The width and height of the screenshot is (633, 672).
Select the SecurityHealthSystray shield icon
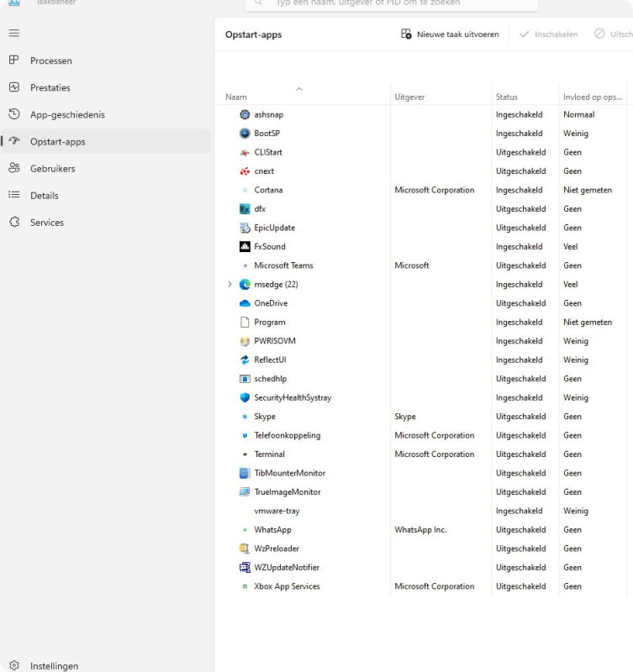[x=245, y=397]
